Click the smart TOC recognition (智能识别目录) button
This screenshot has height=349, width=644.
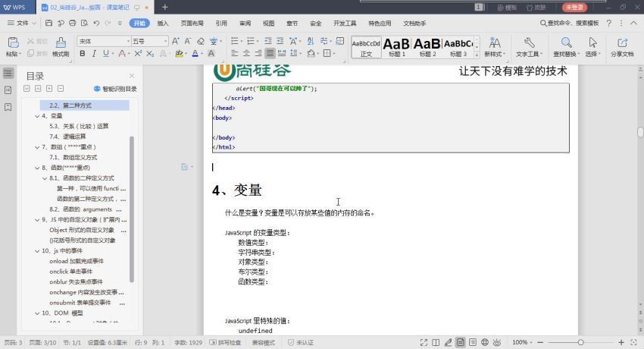click(115, 89)
